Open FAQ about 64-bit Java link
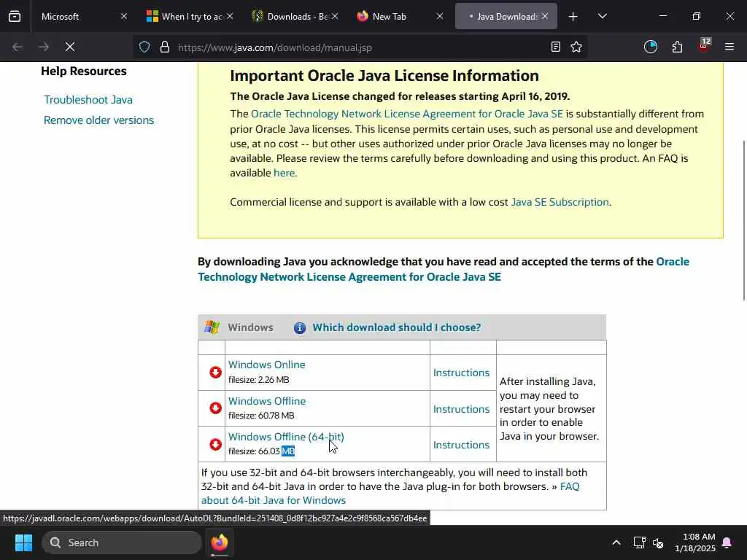Screen dimensions: 747x560 [x=390, y=494]
